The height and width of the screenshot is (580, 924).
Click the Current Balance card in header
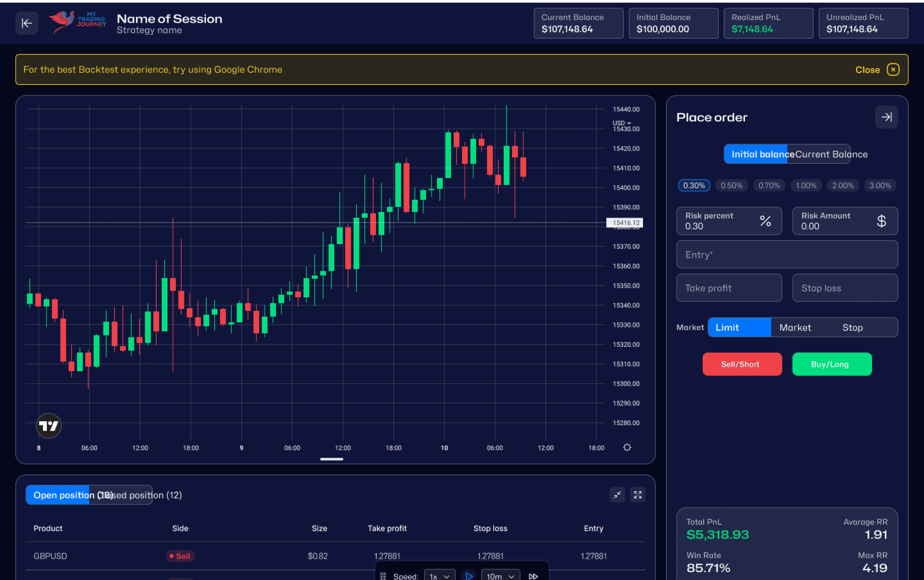pos(578,23)
